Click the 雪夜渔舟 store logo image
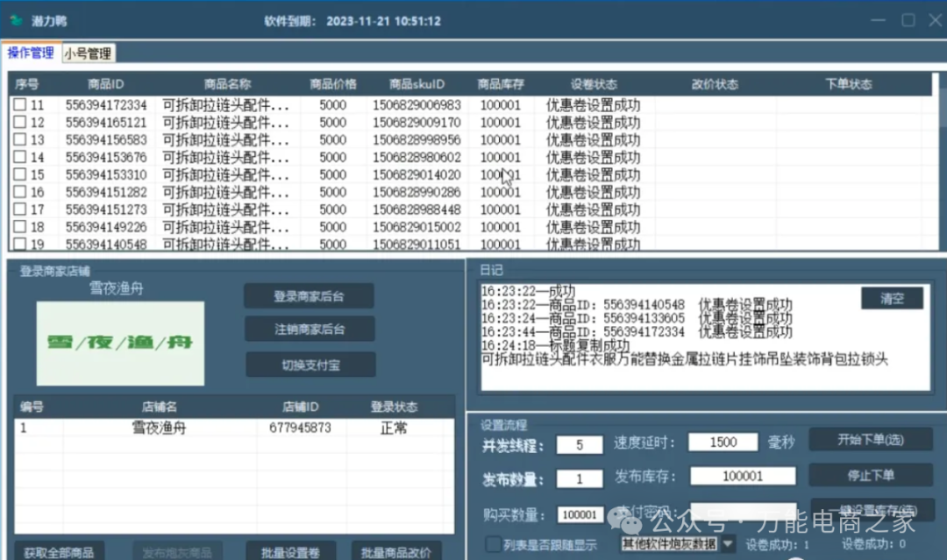The width and height of the screenshot is (947, 560). 120,343
